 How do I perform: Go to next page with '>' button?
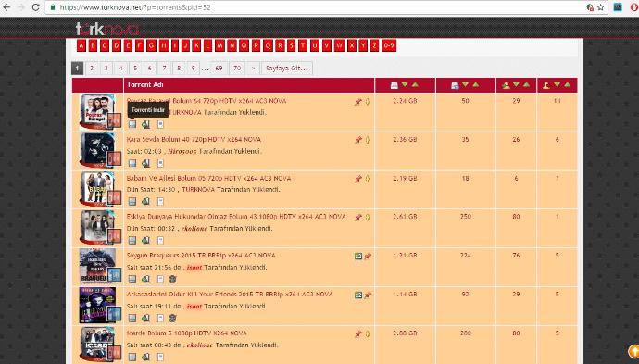[x=254, y=68]
